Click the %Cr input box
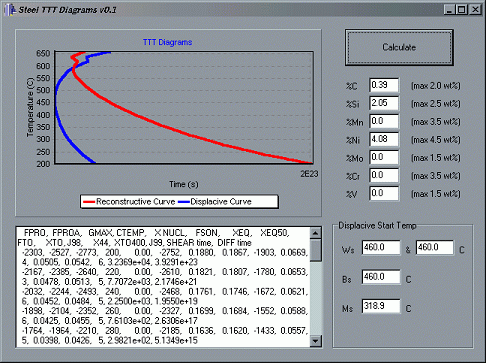Viewport: 486px width, 363px height. point(384,175)
